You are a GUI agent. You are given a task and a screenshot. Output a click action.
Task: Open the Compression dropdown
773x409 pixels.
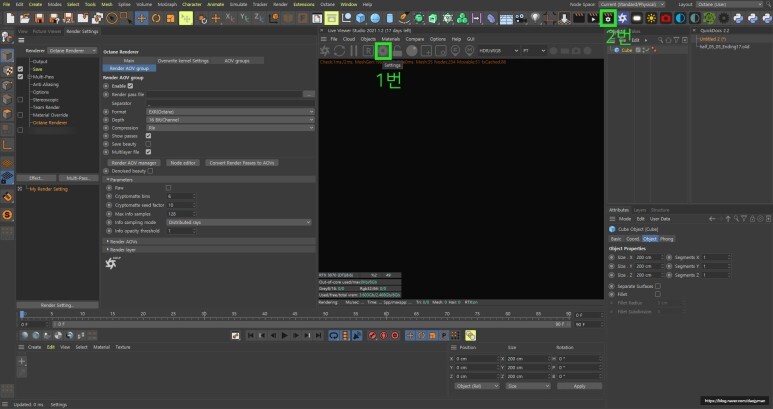click(230, 128)
